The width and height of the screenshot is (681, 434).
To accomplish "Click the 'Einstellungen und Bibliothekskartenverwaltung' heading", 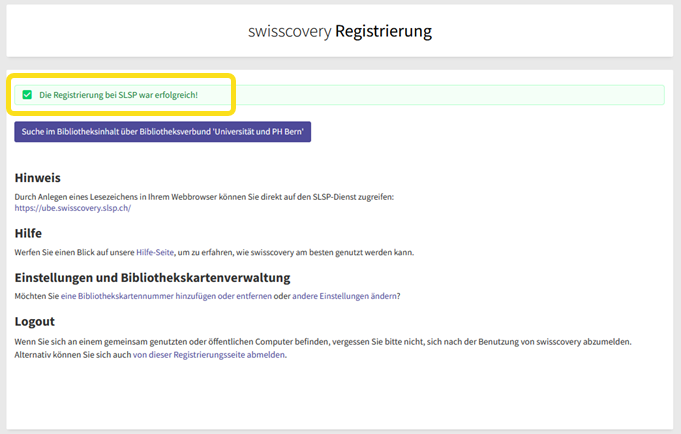I will [x=152, y=277].
